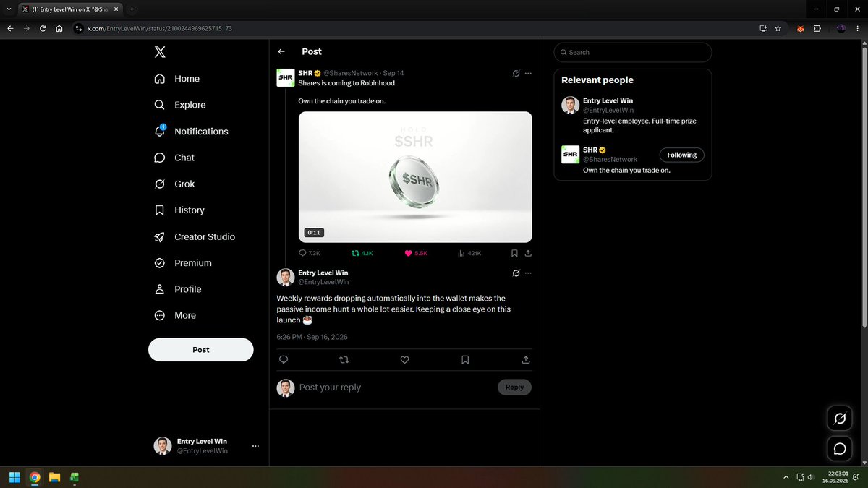
Task: Open Grok actions on Entry Level Win's post
Action: 516,273
